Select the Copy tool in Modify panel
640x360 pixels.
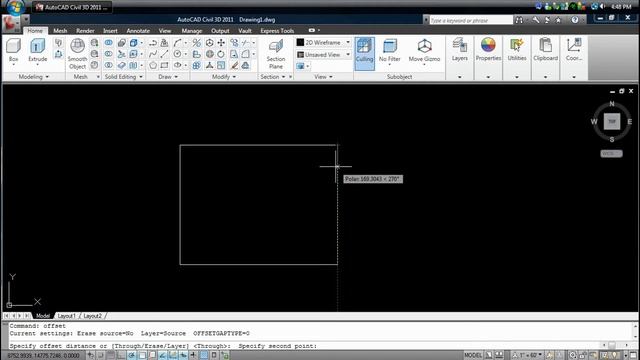(234, 43)
